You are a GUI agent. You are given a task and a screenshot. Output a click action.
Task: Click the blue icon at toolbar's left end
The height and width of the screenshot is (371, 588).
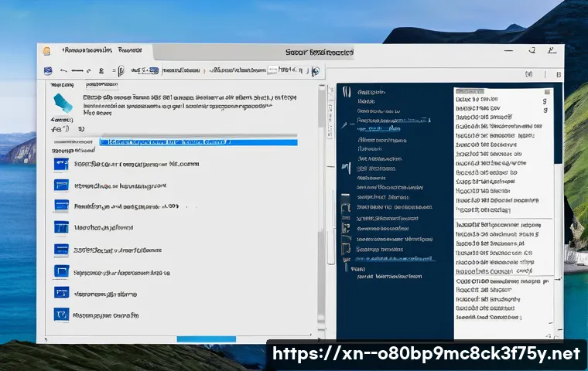tap(49, 70)
